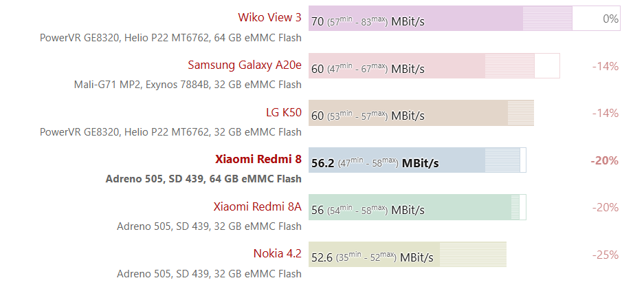Open the Wiko View 3 link
The height and width of the screenshot is (287, 644).
[x=269, y=17]
